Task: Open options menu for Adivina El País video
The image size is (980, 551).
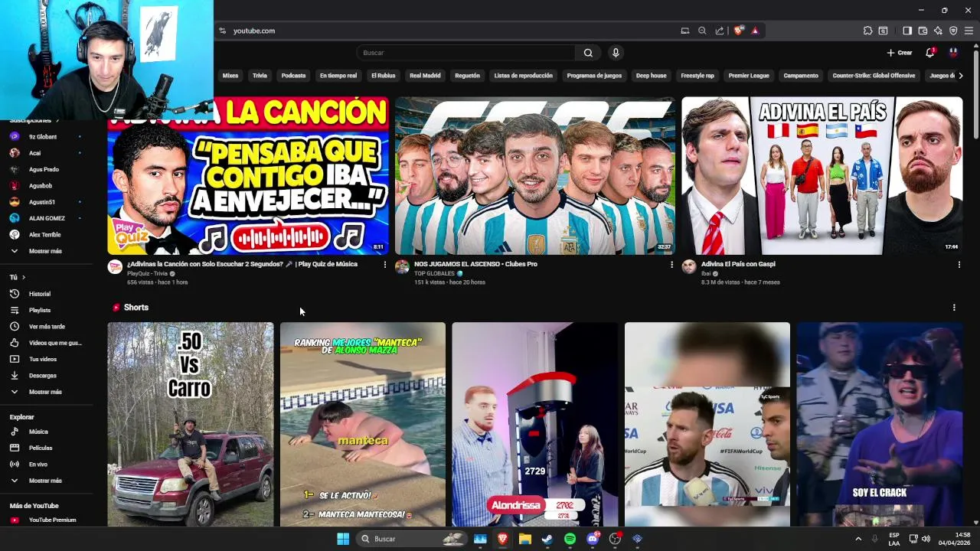Action: pyautogui.click(x=959, y=264)
